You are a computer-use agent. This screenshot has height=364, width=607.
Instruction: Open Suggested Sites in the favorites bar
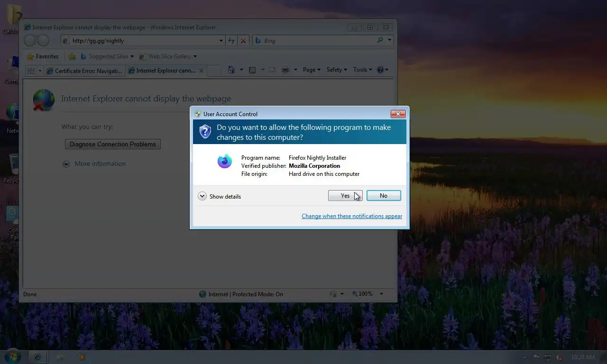[107, 56]
